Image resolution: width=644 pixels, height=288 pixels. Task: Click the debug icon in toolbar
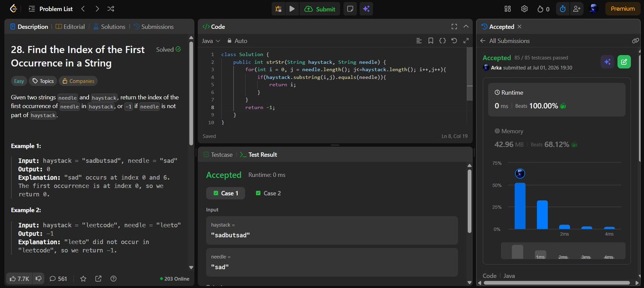279,9
